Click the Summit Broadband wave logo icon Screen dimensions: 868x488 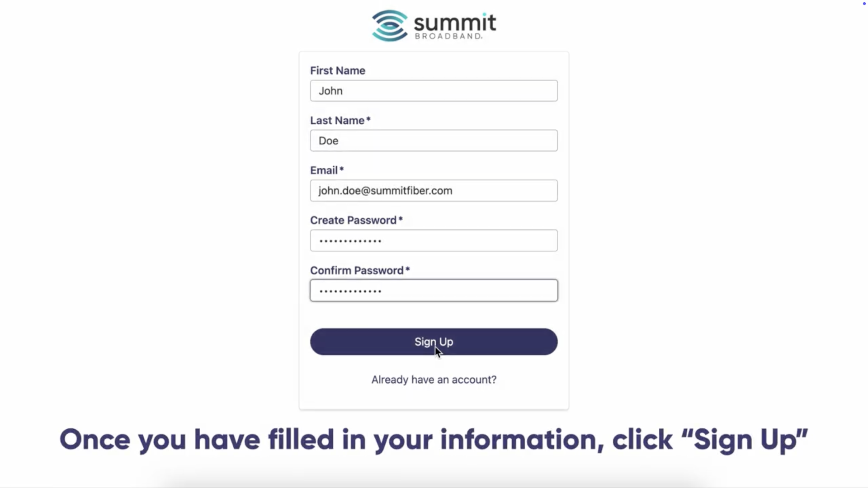[x=390, y=26]
